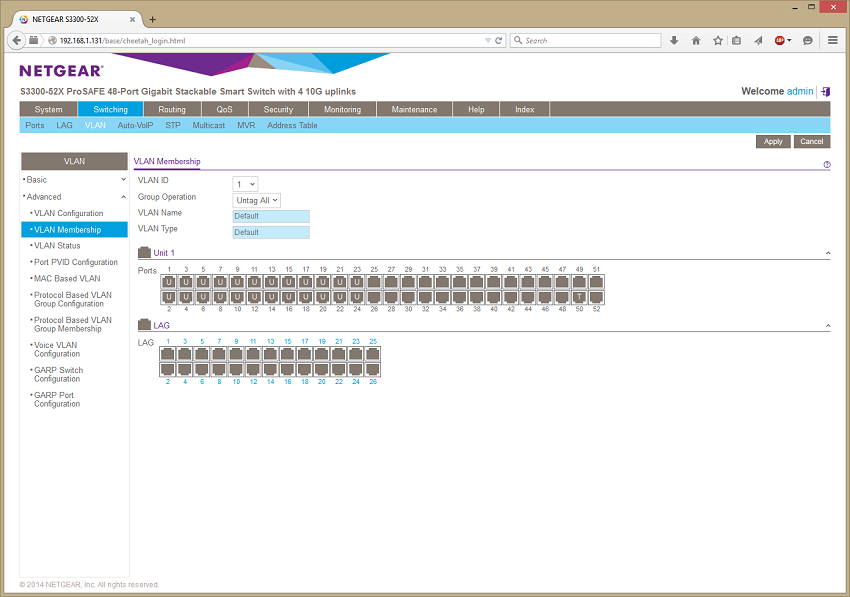
Task: Open the browser downloads arrow icon
Action: (674, 41)
